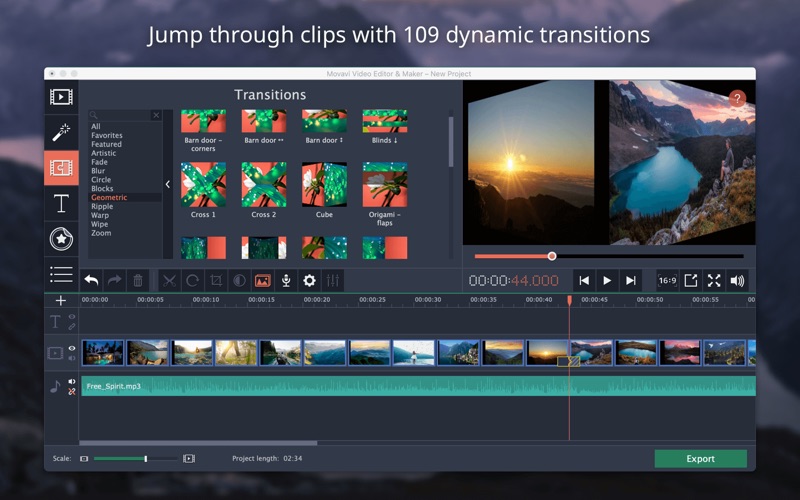The image size is (800, 500).
Task: Click the microphone record audio icon
Action: coord(286,281)
